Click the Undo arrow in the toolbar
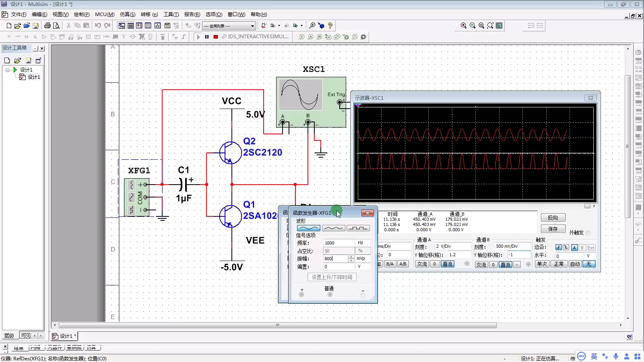The image size is (644, 362). [98, 26]
